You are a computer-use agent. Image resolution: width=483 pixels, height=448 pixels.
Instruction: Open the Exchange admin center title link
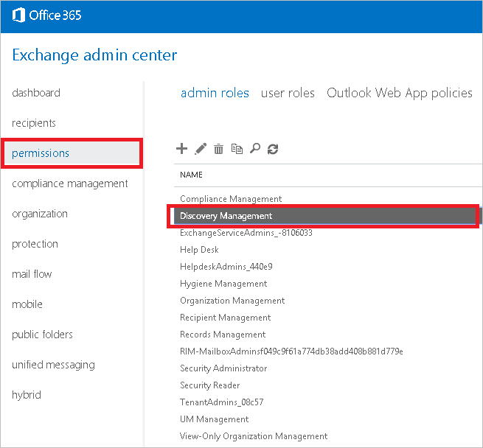pyautogui.click(x=94, y=55)
